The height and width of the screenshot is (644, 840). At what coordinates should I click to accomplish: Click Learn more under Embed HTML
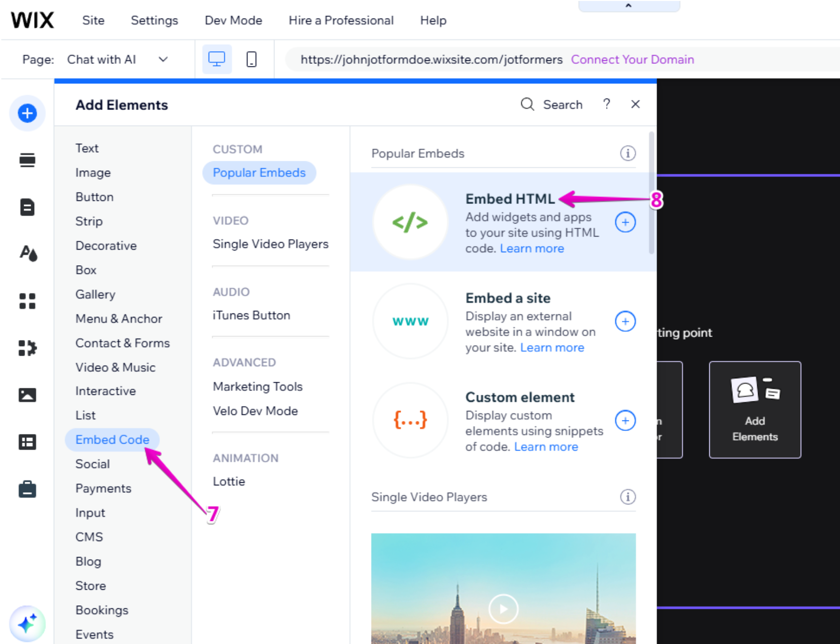(x=531, y=248)
